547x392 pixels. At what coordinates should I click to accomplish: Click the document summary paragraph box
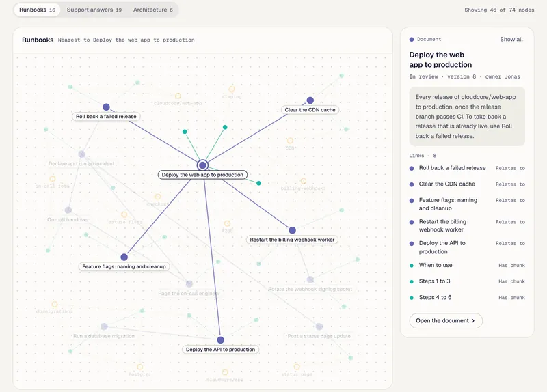point(467,116)
